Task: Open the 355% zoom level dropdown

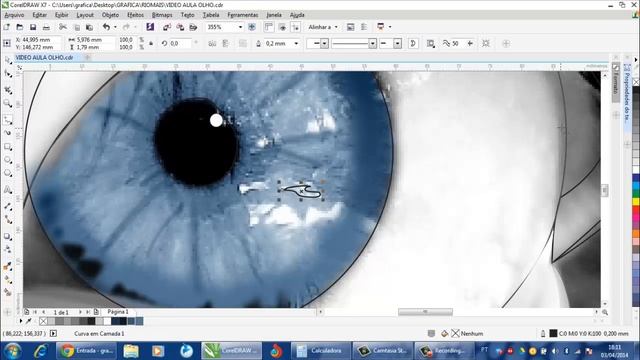Action: [x=240, y=27]
